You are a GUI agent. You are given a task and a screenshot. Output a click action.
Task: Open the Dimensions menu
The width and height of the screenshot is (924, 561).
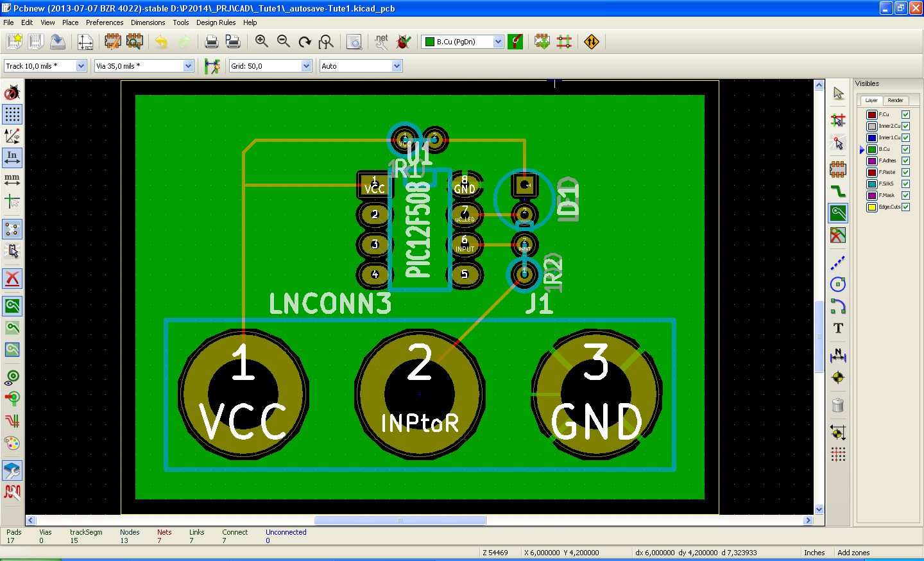(148, 22)
